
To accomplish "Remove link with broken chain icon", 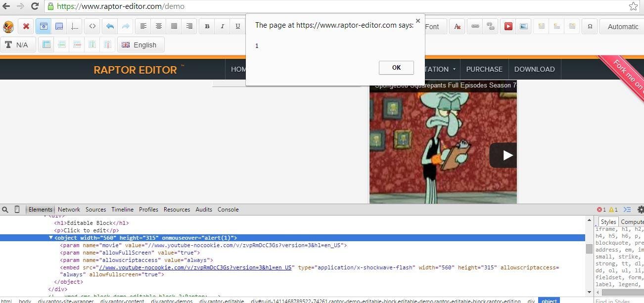I will (x=490, y=26).
